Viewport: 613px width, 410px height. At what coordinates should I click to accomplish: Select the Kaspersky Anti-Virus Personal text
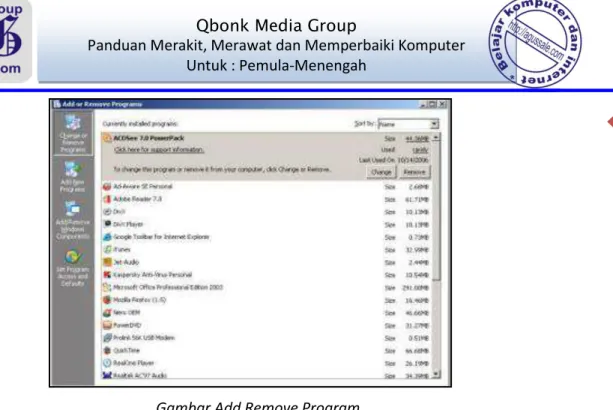pos(152,275)
